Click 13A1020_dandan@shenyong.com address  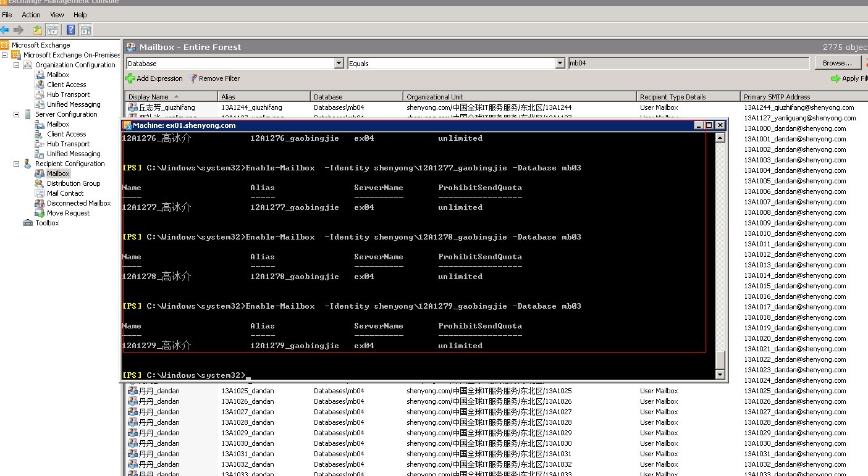(x=795, y=338)
